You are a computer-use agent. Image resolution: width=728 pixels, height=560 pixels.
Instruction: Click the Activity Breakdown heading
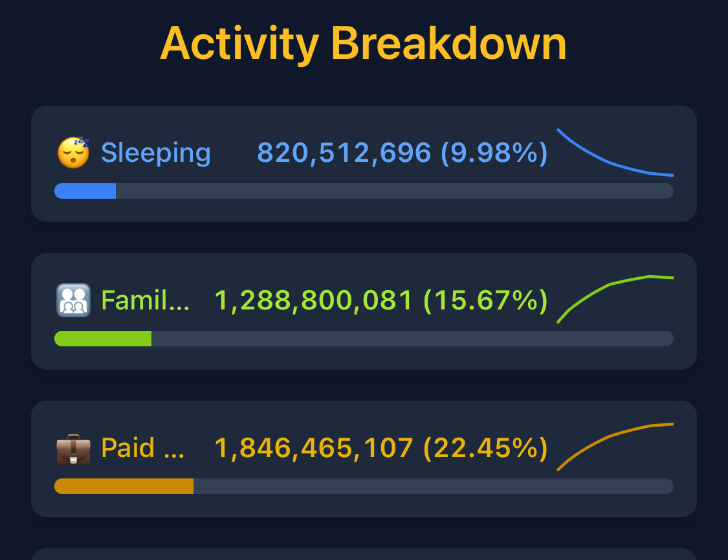click(x=364, y=43)
